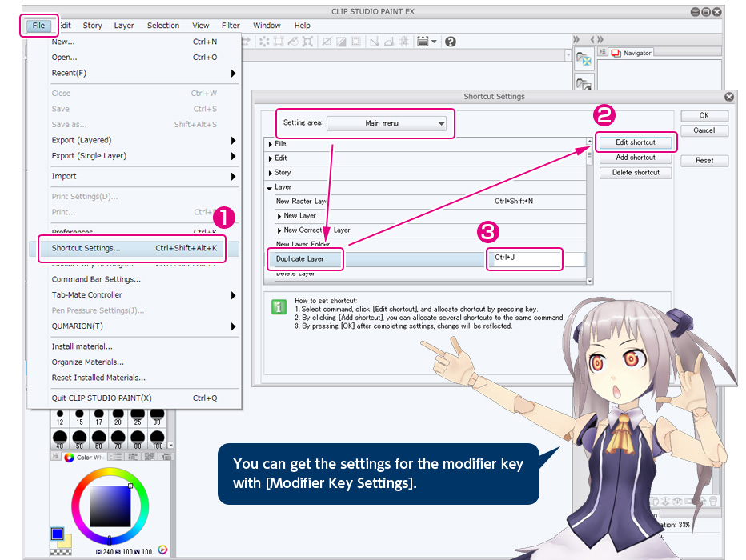Click the Color Wheel tab icon

click(69, 458)
